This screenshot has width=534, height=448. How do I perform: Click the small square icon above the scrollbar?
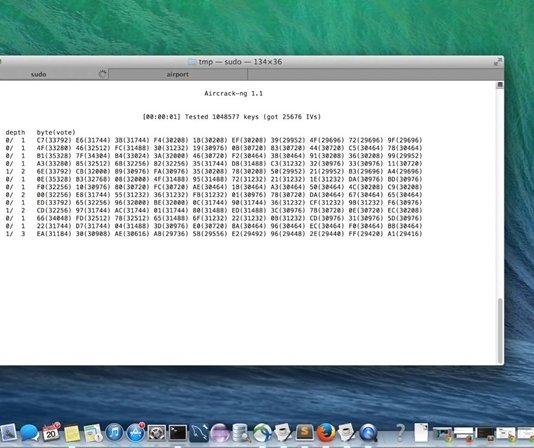(x=500, y=85)
